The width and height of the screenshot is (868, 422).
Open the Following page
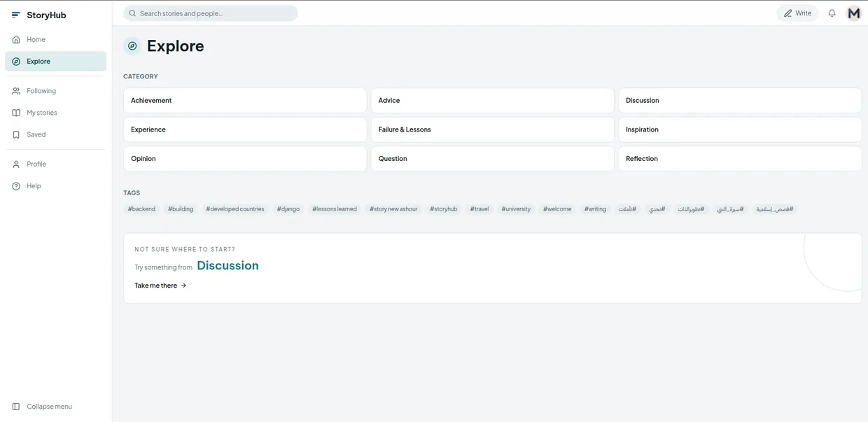click(x=55, y=91)
